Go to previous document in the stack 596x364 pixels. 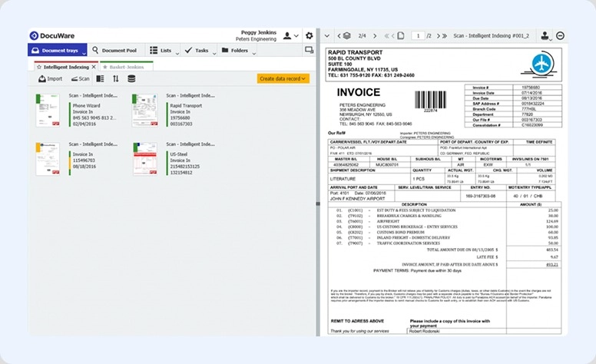(x=339, y=36)
